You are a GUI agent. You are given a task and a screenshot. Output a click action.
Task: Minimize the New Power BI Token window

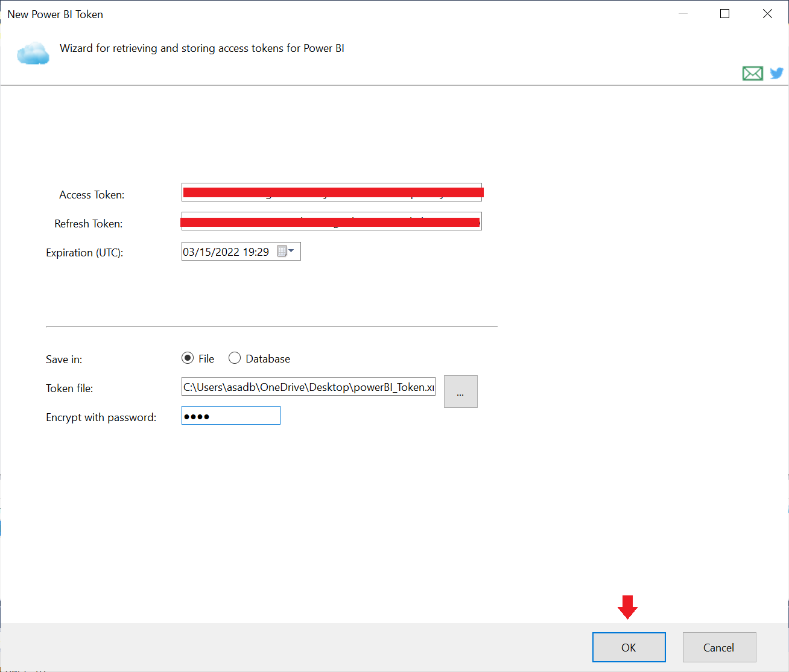tap(683, 14)
